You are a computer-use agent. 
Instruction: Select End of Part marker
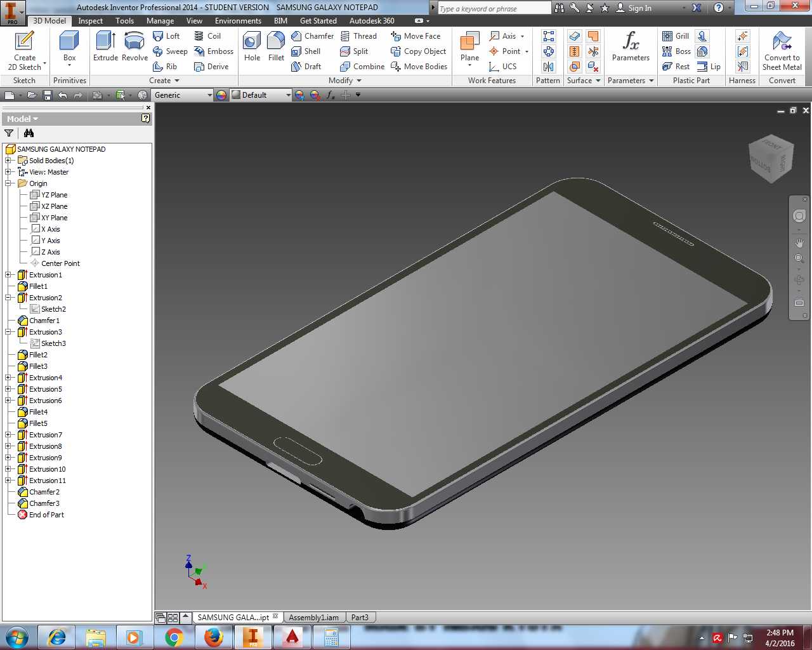pyautogui.click(x=41, y=515)
